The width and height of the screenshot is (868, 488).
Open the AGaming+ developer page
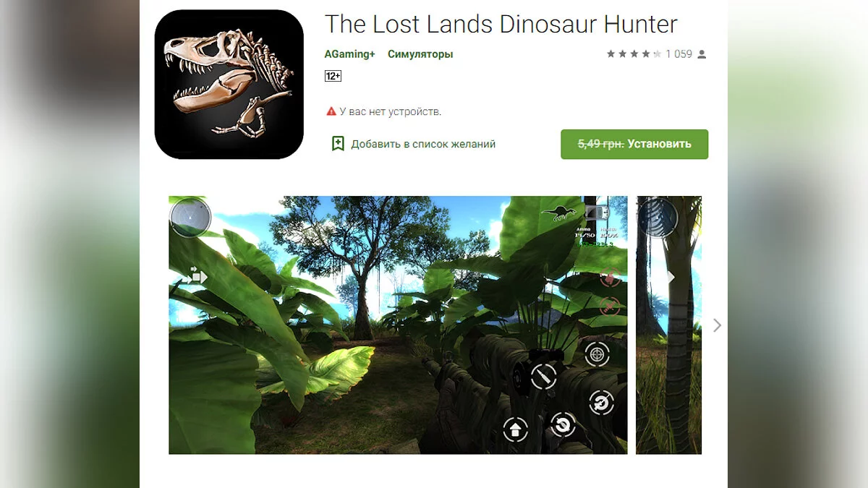(349, 54)
